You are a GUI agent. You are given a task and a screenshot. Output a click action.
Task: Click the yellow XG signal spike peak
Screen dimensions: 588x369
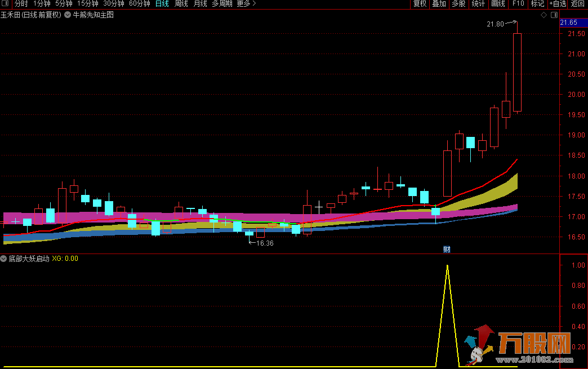tap(447, 266)
